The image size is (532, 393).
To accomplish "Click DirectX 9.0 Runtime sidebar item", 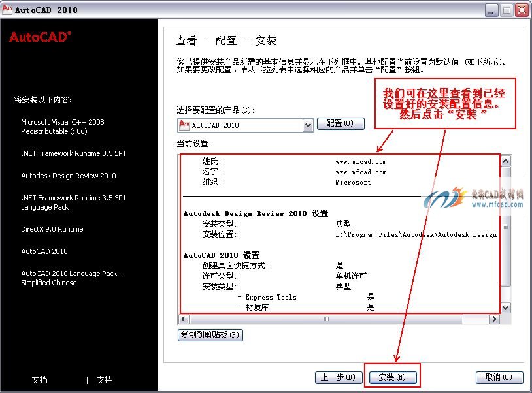I will tap(52, 229).
